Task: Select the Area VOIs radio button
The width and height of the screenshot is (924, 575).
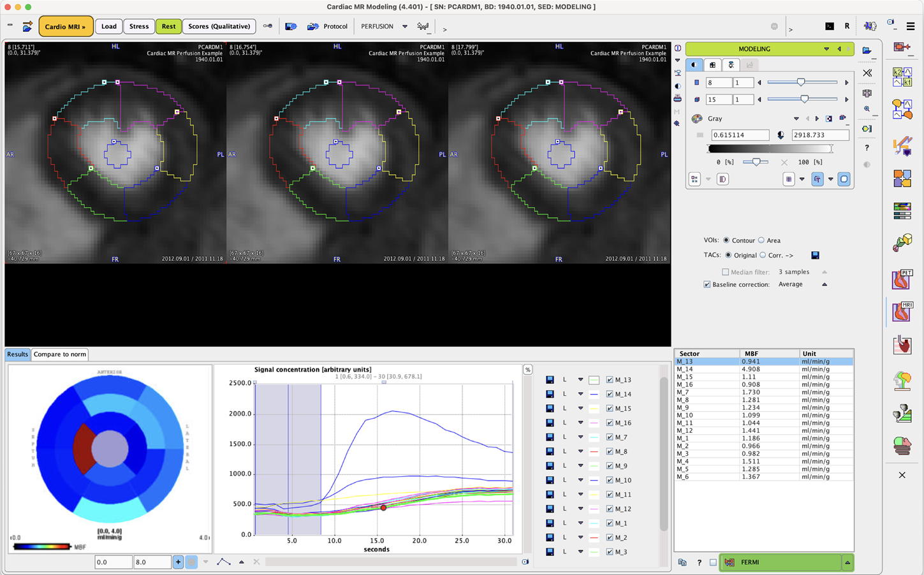Action: [761, 240]
